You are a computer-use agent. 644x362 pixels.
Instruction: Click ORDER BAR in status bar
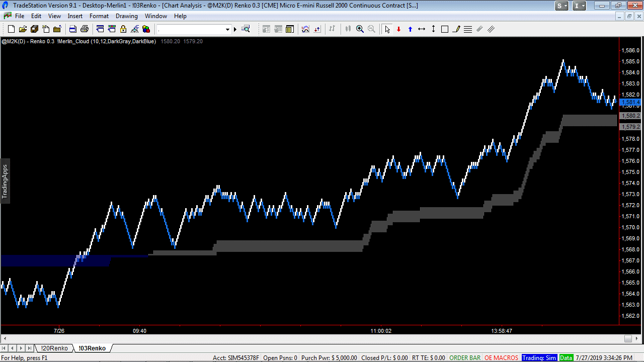tap(465, 358)
